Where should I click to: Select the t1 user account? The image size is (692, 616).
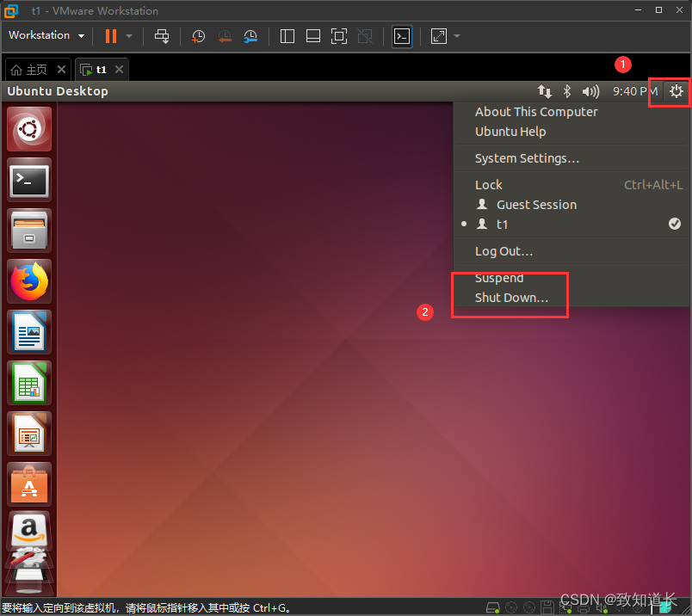point(502,224)
